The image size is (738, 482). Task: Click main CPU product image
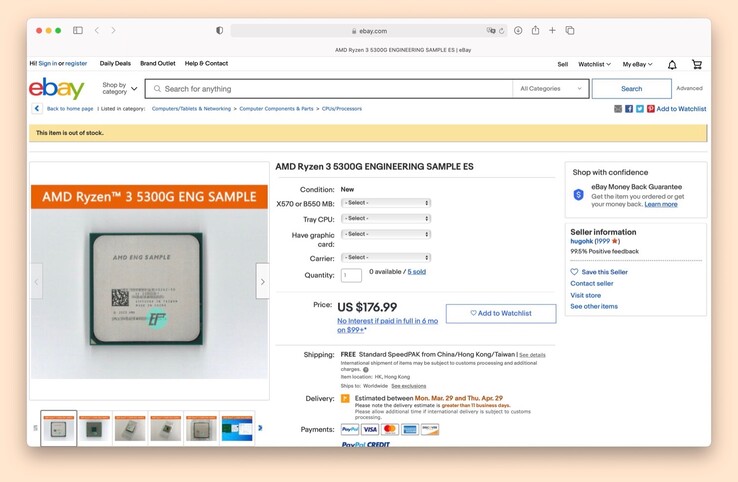tap(149, 281)
